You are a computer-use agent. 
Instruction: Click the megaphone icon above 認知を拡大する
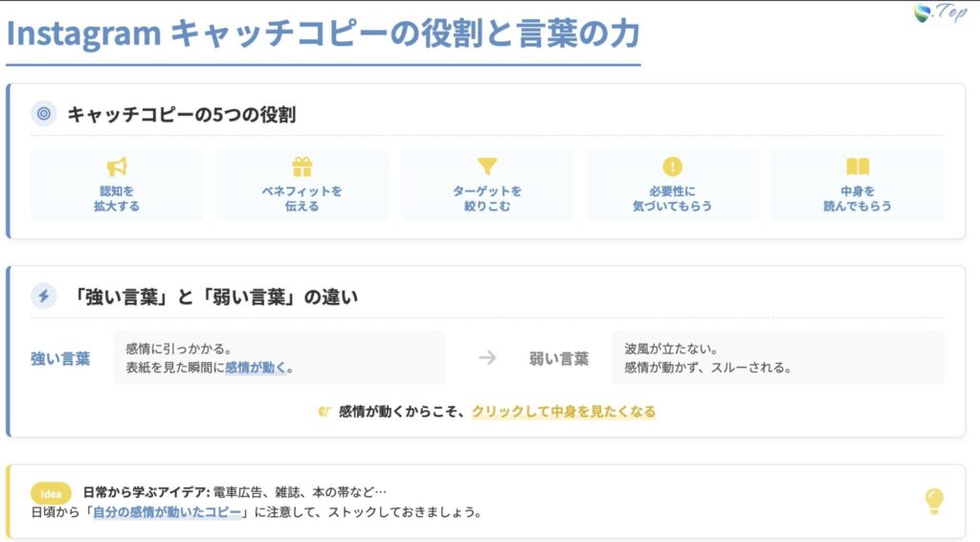tap(117, 167)
